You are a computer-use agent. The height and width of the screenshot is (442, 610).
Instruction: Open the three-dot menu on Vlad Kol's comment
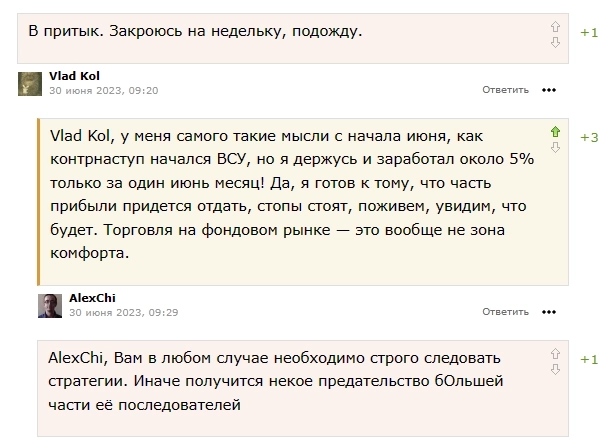pos(548,90)
